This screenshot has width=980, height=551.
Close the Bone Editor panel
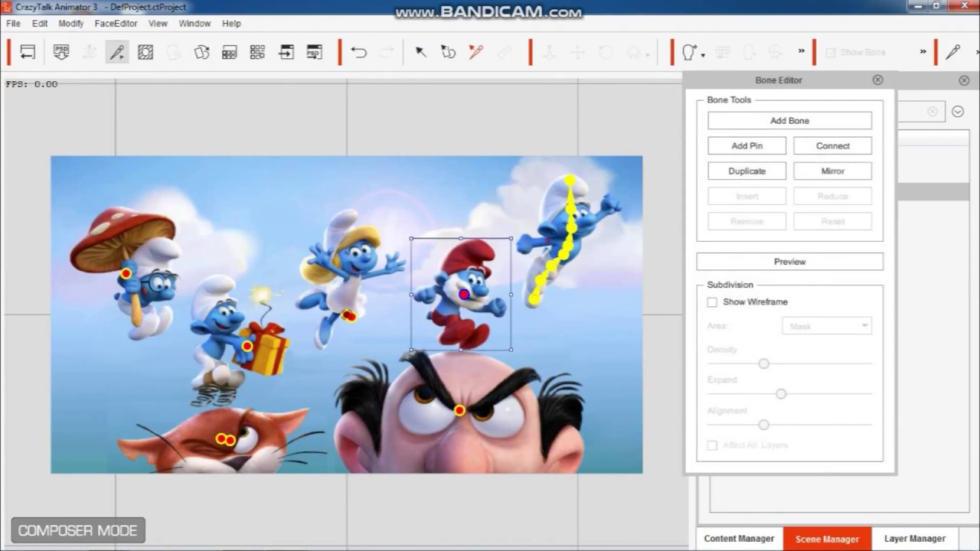coord(878,80)
